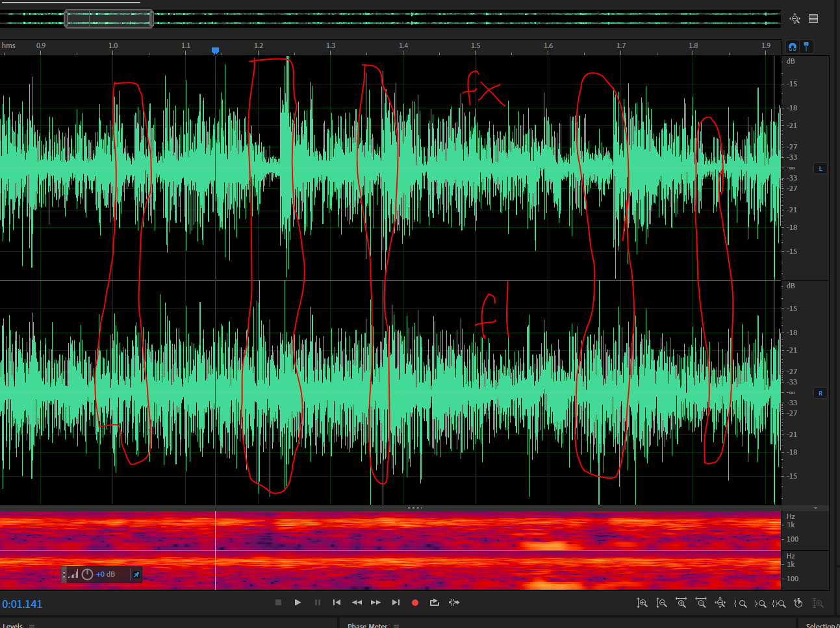This screenshot has width=840, height=628.
Task: Click the red Record button
Action: (x=415, y=603)
